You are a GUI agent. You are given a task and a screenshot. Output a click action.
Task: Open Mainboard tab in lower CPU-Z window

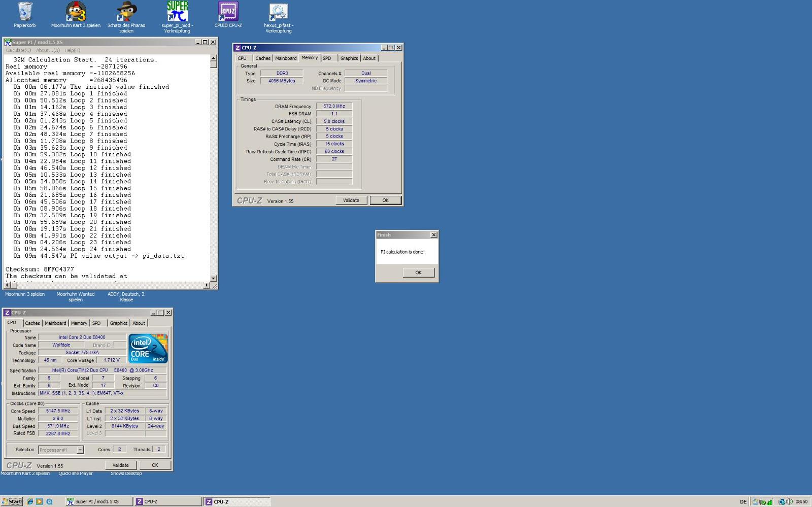[55, 323]
